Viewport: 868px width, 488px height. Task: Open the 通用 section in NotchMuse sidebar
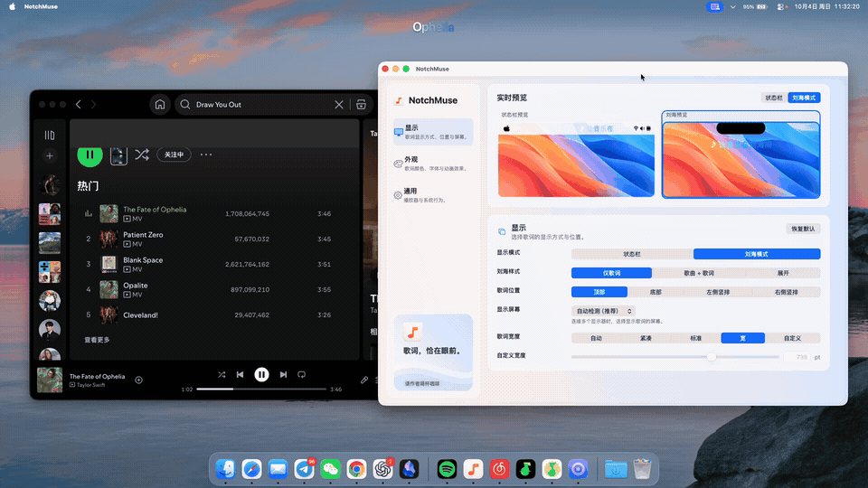point(433,195)
